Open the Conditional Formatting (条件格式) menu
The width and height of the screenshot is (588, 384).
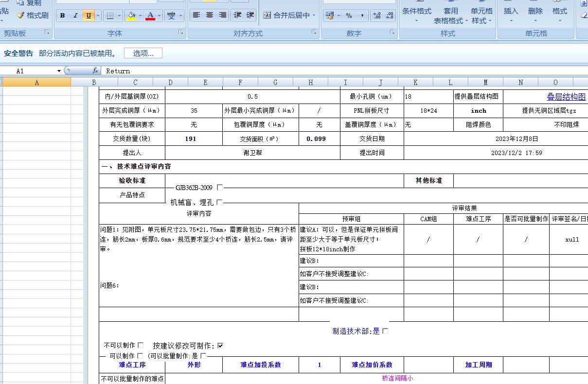[x=416, y=13]
